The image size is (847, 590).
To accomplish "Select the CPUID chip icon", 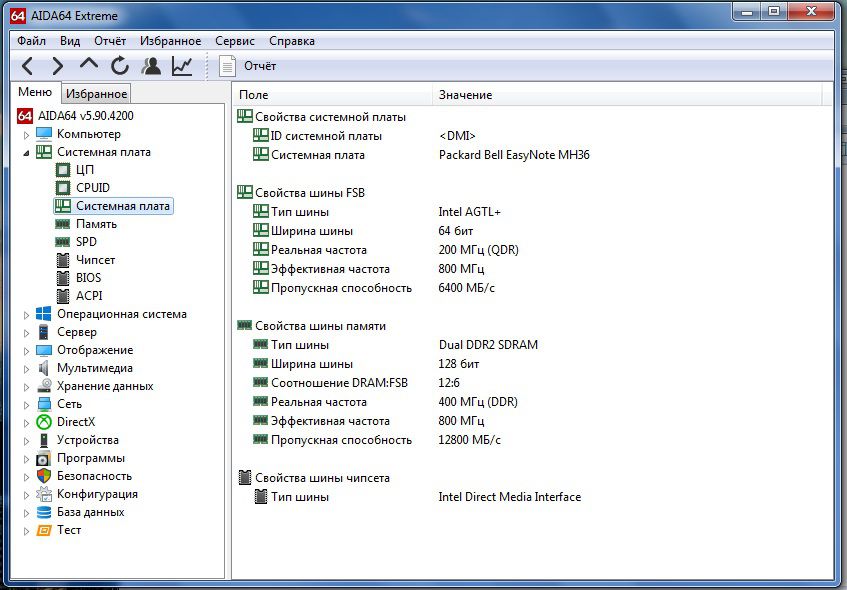I will [x=63, y=188].
